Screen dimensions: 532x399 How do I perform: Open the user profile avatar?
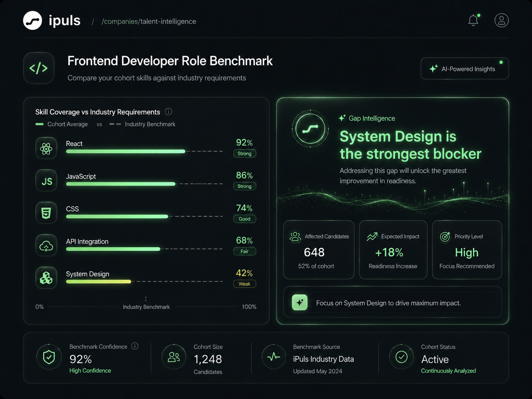pos(502,20)
